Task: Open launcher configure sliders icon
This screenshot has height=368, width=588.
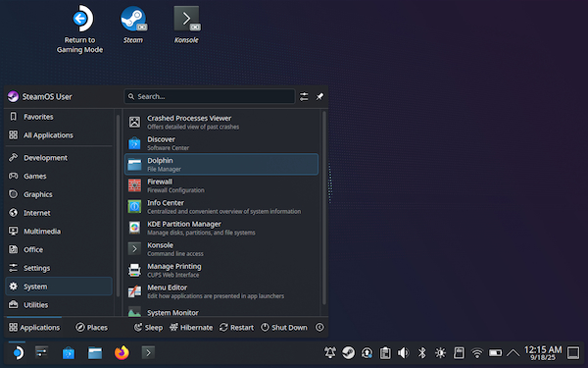Action: coord(304,96)
